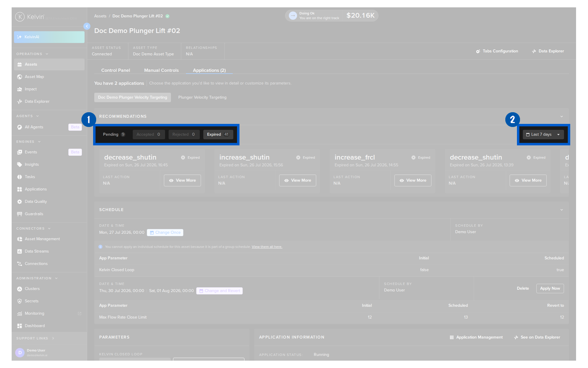This screenshot has width=588, height=368.
Task: Click the Assets breadcrumb
Action: tap(100, 16)
